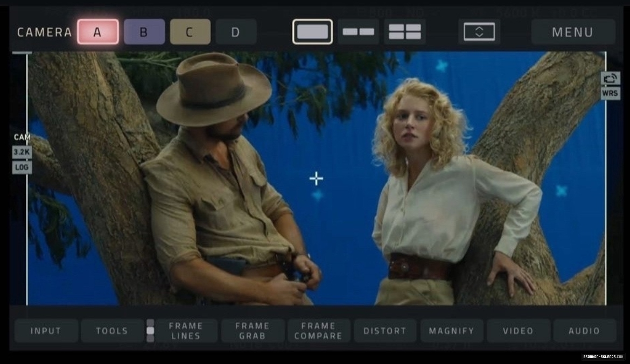Click the fullscreen expand icon
Viewport: 630px width, 364px height.
pyautogui.click(x=479, y=32)
